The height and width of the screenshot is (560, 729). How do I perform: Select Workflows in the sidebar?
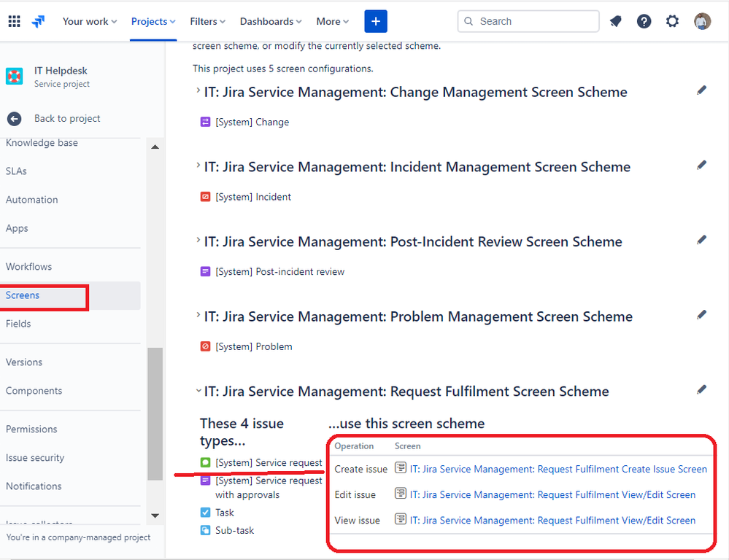[28, 267]
